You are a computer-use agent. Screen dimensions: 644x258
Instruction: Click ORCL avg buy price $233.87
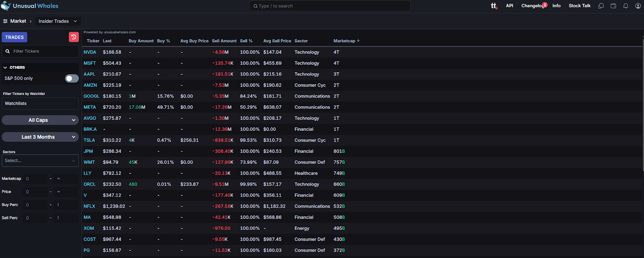pos(190,184)
